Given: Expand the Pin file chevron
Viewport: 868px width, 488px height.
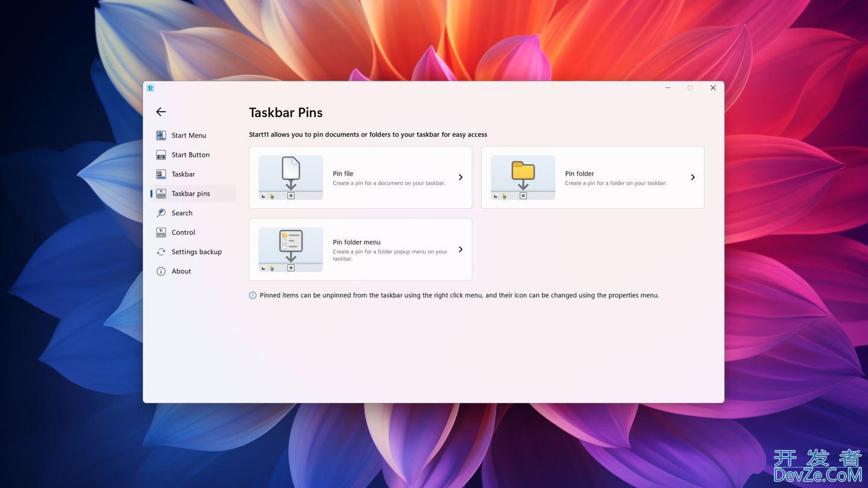Looking at the screenshot, I should (x=461, y=177).
